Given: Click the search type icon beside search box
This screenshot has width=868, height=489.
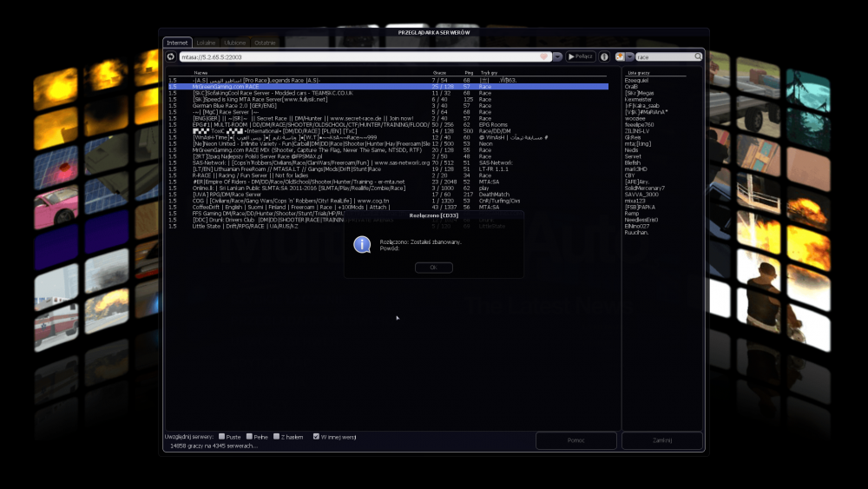Looking at the screenshot, I should [x=620, y=56].
